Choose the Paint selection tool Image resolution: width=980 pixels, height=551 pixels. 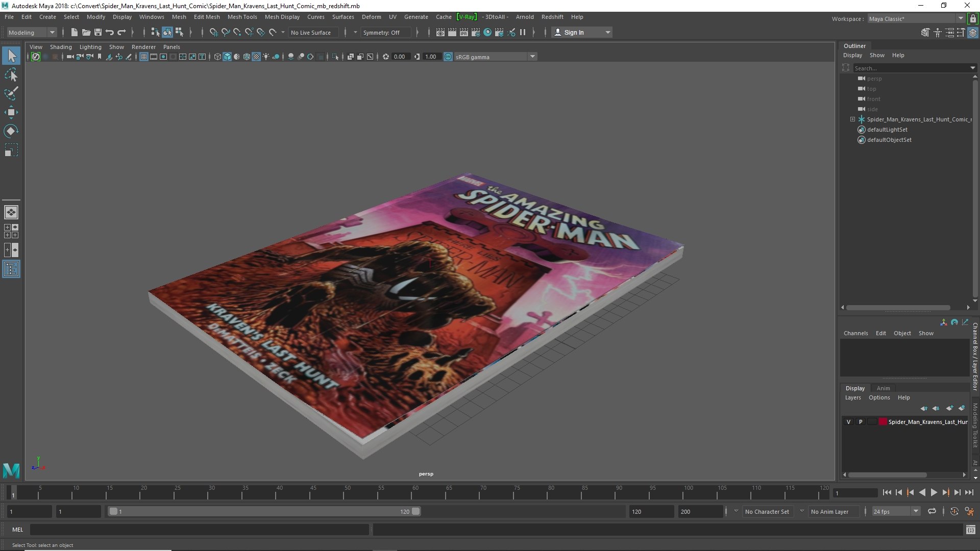pos(11,93)
